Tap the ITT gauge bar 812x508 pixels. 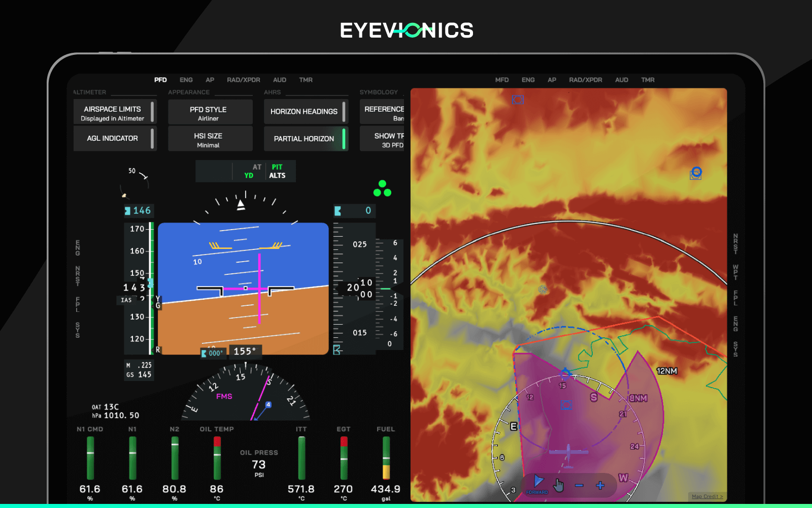pos(301,458)
